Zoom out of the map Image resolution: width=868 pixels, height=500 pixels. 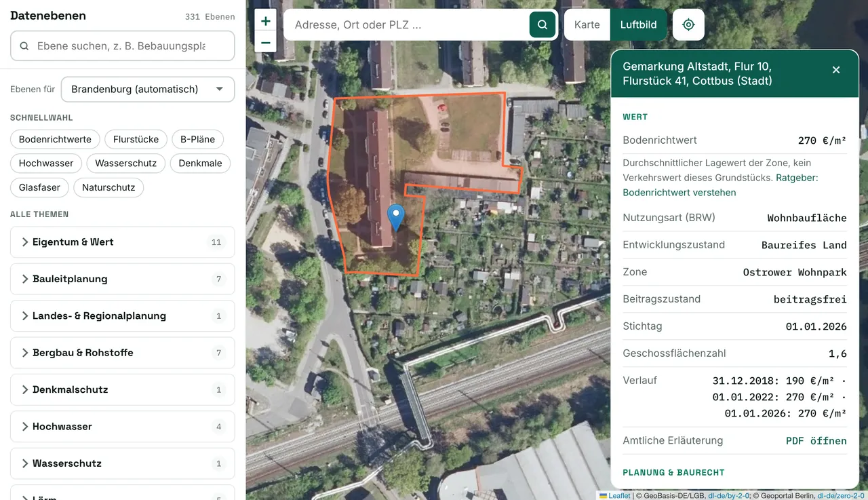point(265,42)
